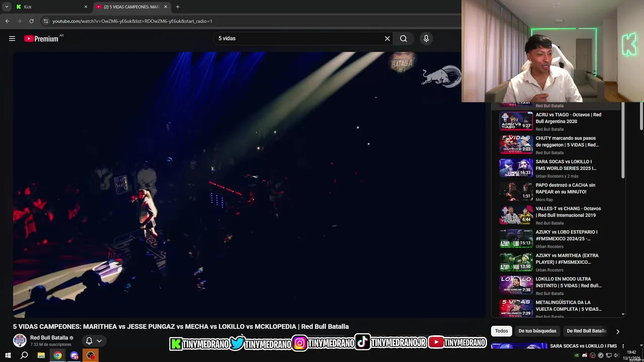Open OBS Studio from the taskbar
644x362 pixels.
[x=91, y=355]
